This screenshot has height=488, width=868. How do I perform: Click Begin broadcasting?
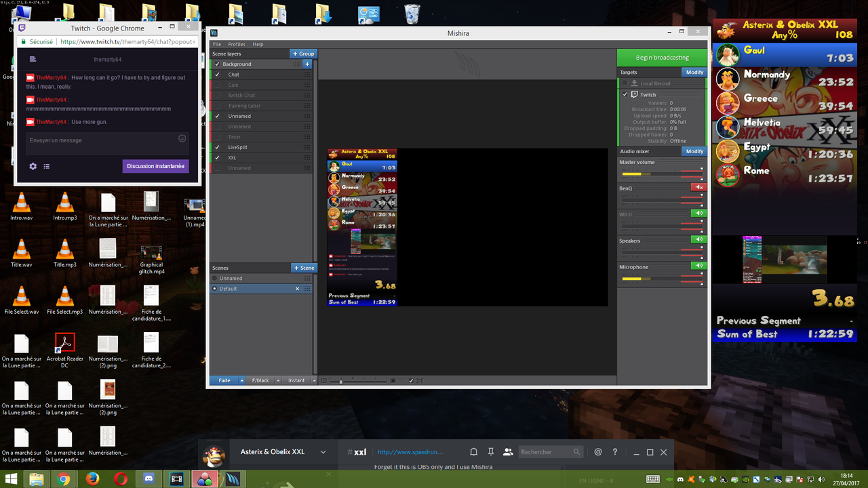[662, 58]
